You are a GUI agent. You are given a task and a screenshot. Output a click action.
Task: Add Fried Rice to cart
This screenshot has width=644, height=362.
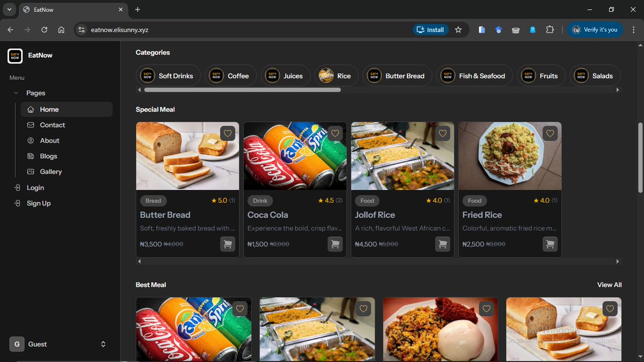[x=550, y=244]
